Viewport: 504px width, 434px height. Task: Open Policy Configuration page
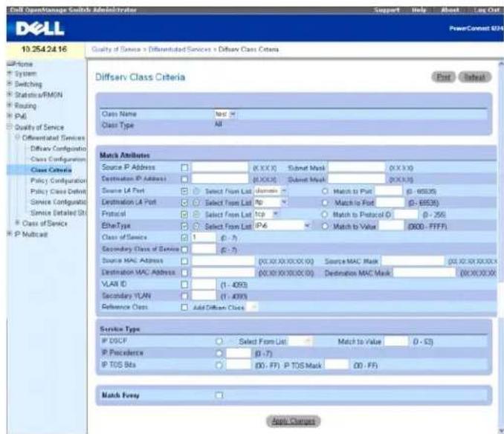pyautogui.click(x=58, y=181)
